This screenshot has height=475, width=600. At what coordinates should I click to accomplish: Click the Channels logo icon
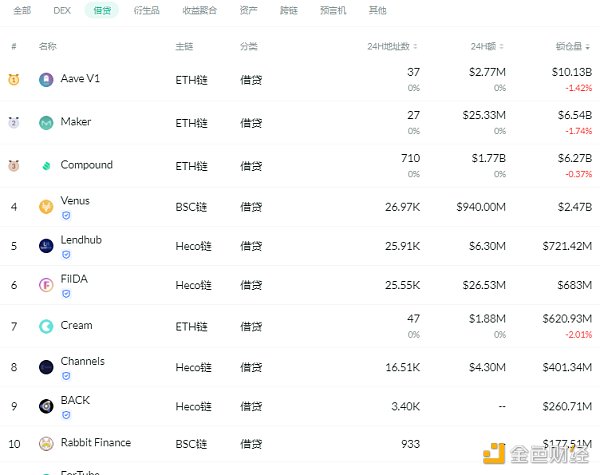[46, 367]
